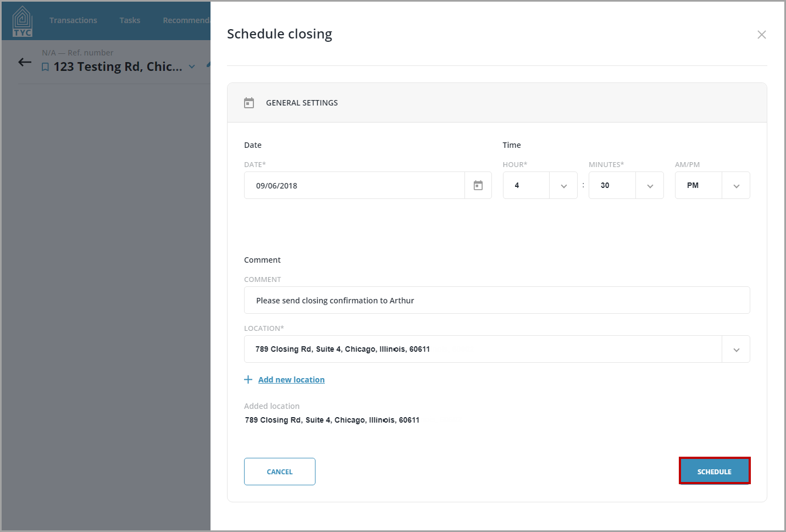
Task: Open the calendar picker in the DATE field
Action: (477, 185)
